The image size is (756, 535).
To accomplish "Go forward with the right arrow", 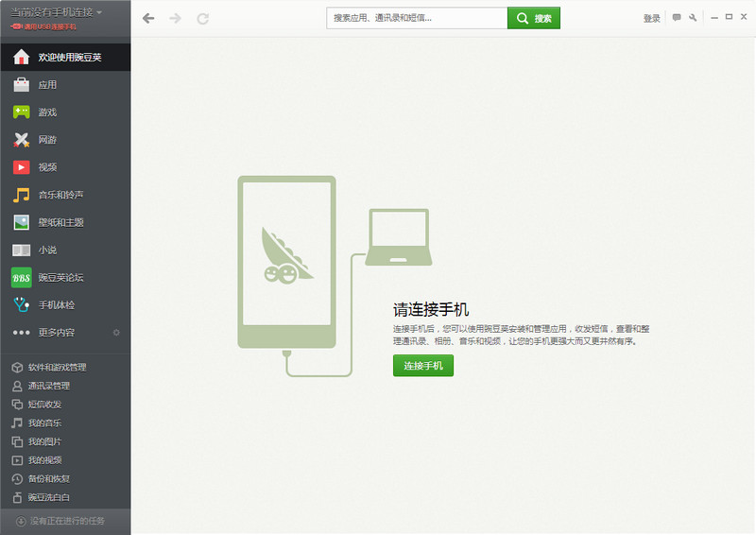I will click(x=176, y=18).
